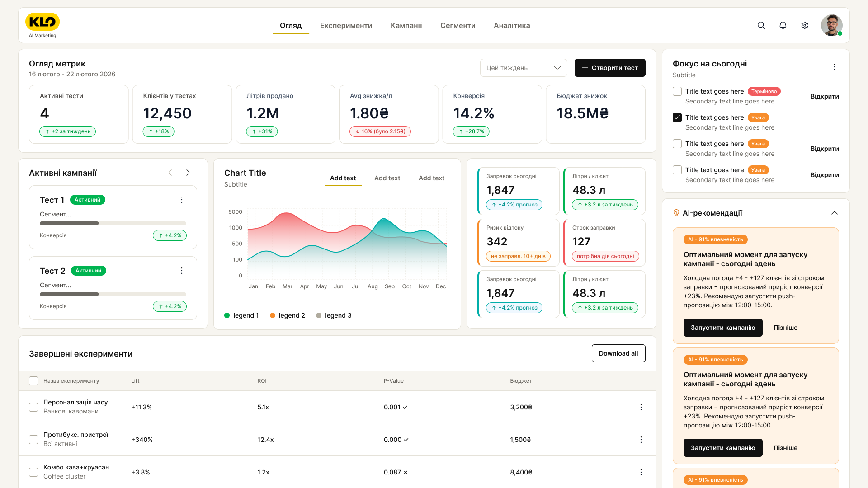Click the +28.7% conversion badge

(x=471, y=131)
